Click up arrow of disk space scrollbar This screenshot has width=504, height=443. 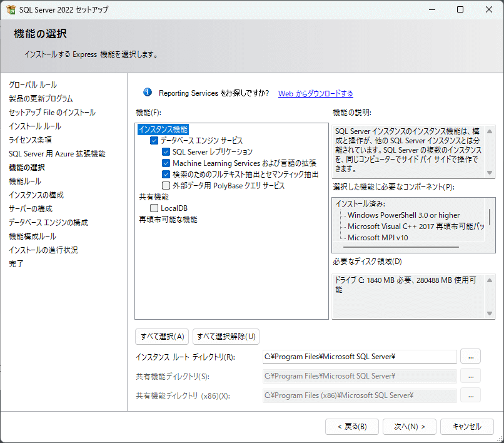[490, 280]
